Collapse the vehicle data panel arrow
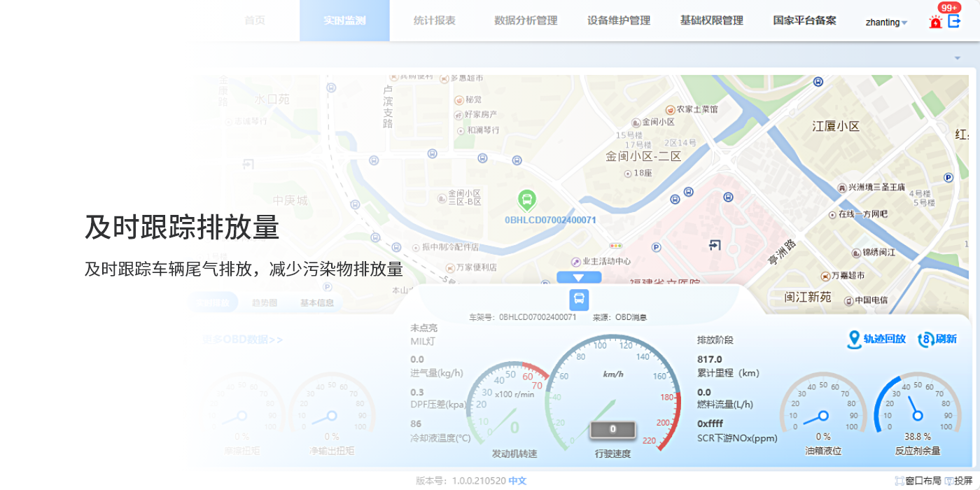The image size is (980, 490). [x=579, y=278]
